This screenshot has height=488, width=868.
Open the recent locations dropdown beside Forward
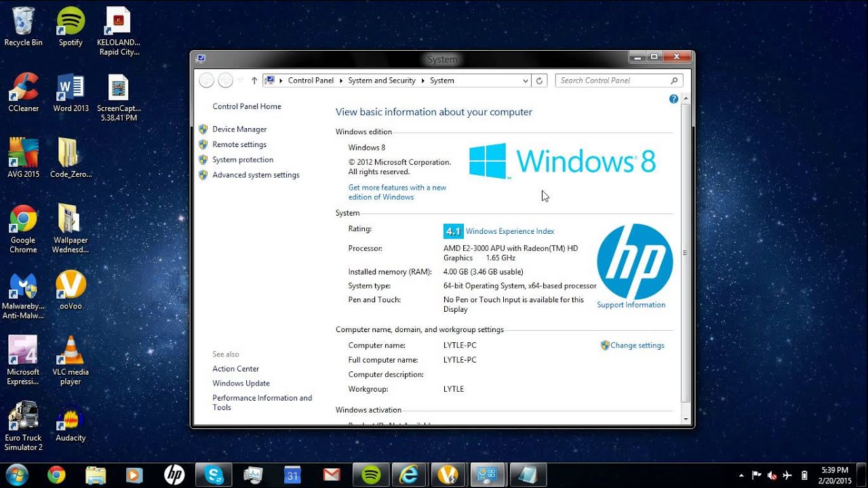(240, 81)
